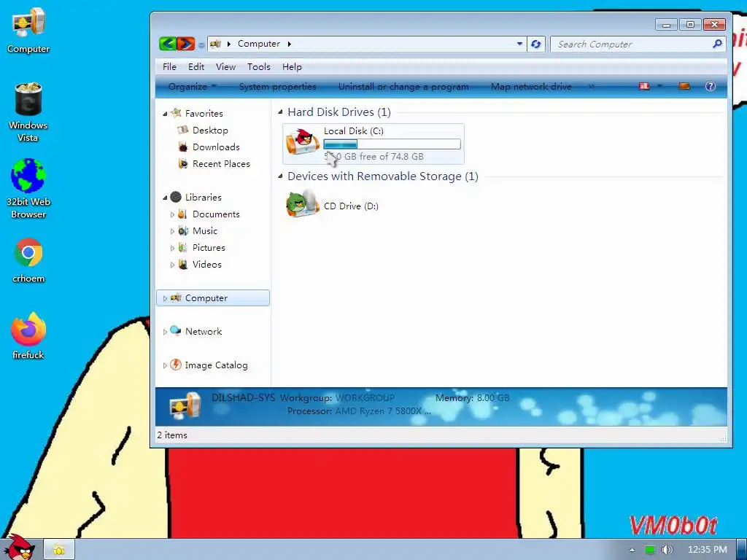Click the Refresh button by address bar

point(536,44)
